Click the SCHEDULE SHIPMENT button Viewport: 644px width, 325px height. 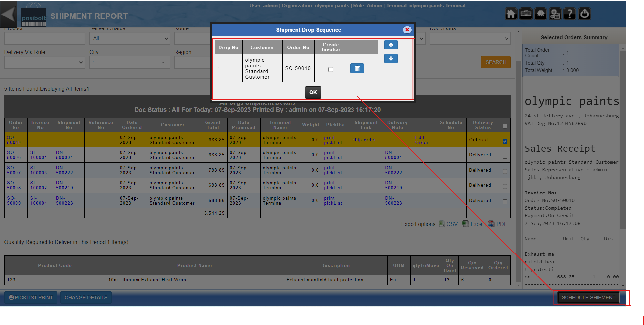pyautogui.click(x=588, y=297)
